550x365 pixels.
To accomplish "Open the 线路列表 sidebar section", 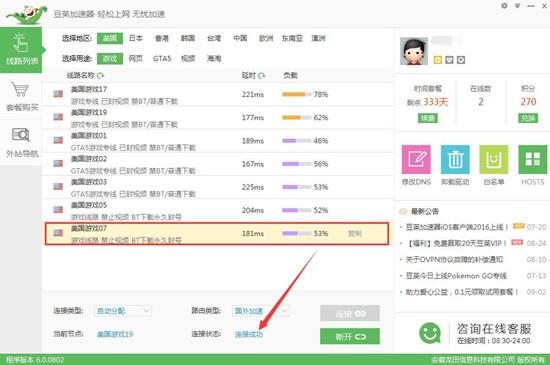I will pyautogui.click(x=21, y=50).
